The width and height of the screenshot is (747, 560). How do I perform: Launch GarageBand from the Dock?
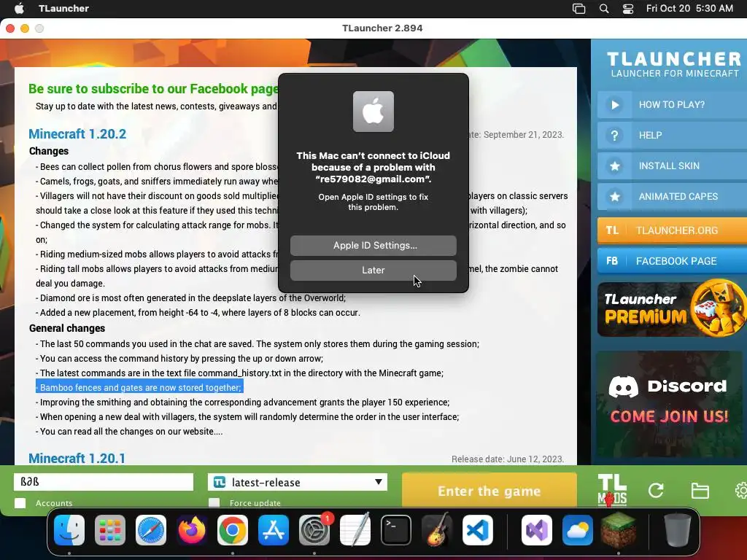[x=437, y=529]
